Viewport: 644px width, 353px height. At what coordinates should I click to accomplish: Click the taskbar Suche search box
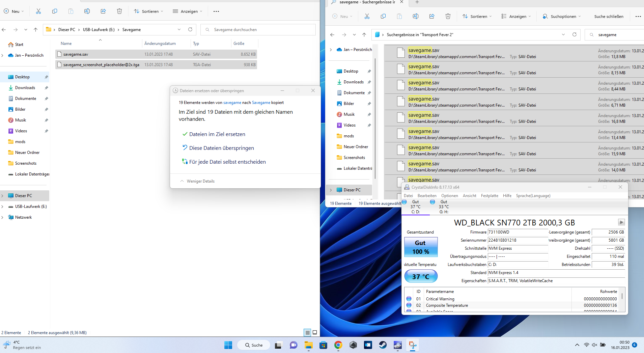pyautogui.click(x=254, y=345)
